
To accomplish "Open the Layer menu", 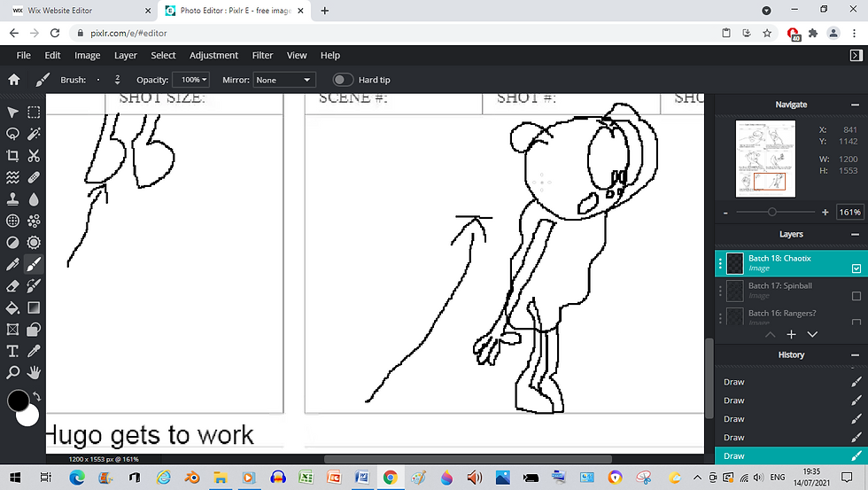I will pyautogui.click(x=126, y=55).
